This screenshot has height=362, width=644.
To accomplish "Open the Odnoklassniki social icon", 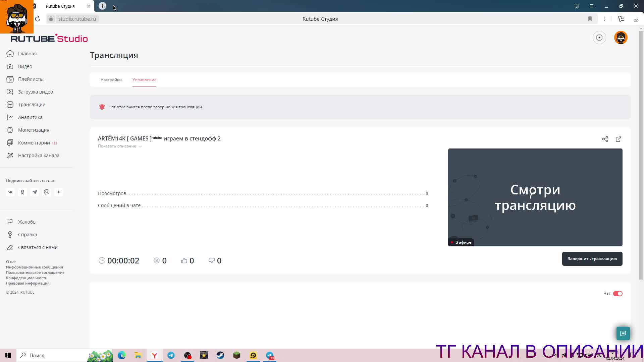I will pyautogui.click(x=22, y=192).
